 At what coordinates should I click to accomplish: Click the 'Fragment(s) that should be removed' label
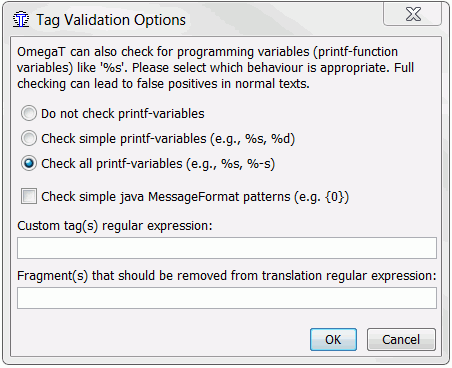(227, 276)
